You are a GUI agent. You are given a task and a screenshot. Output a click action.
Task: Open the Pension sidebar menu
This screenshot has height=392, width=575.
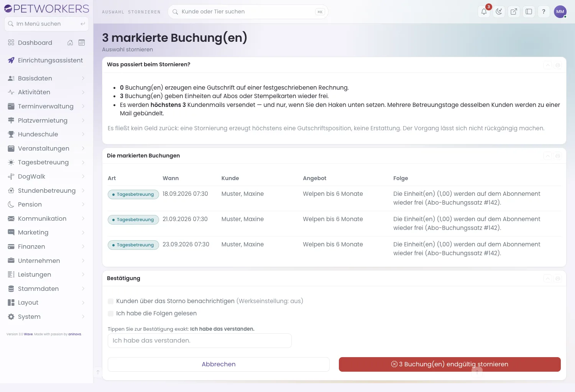tap(46, 204)
